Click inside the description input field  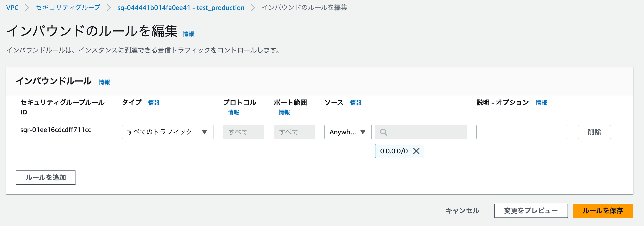pos(522,132)
